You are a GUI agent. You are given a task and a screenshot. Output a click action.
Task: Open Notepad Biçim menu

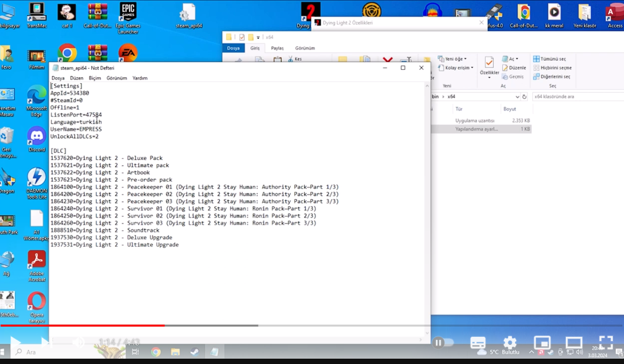tap(94, 78)
